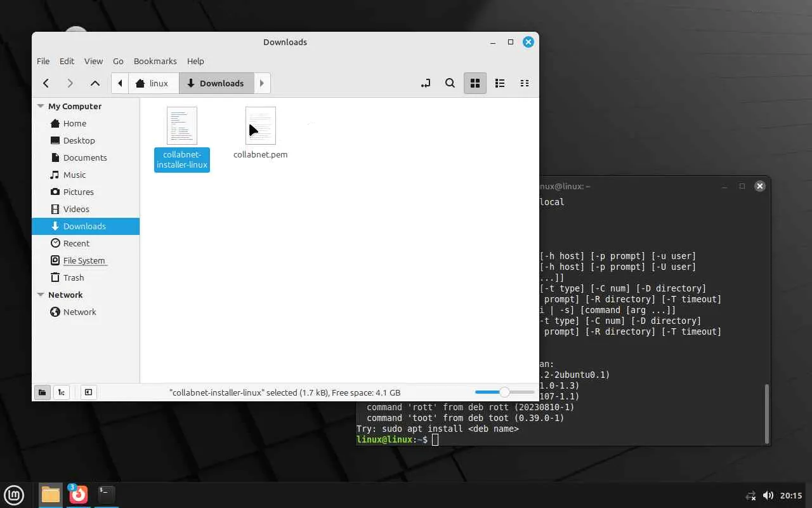Image resolution: width=812 pixels, height=508 pixels.
Task: Open the File menu
Action: click(43, 61)
